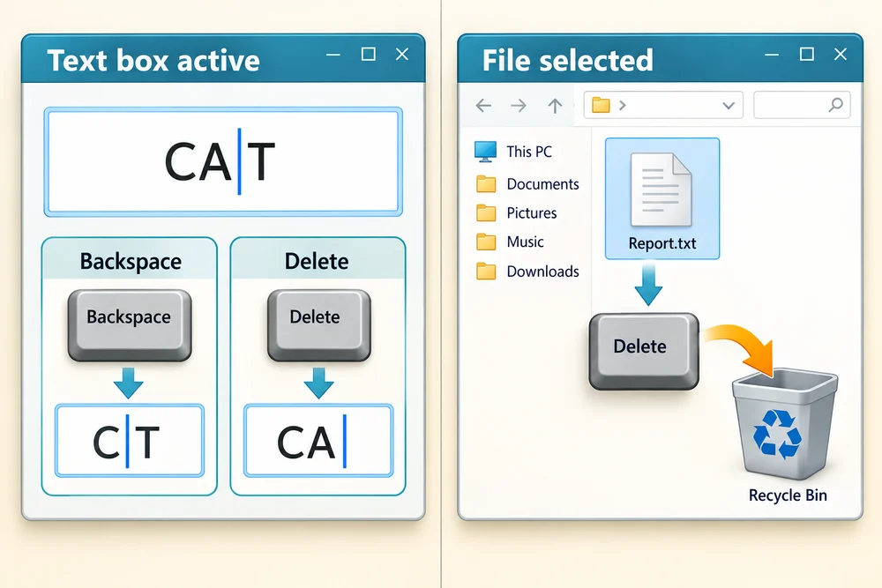Click the Report.txt file name
The width and height of the screenshot is (882, 588).
pyautogui.click(x=662, y=243)
